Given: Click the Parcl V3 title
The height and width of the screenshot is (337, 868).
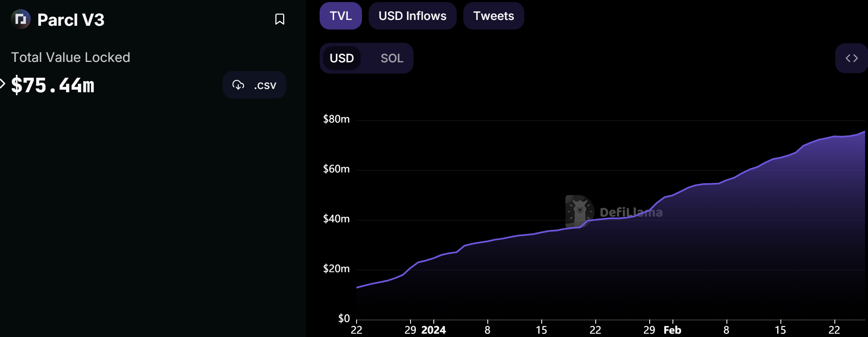Looking at the screenshot, I should click(x=71, y=20).
